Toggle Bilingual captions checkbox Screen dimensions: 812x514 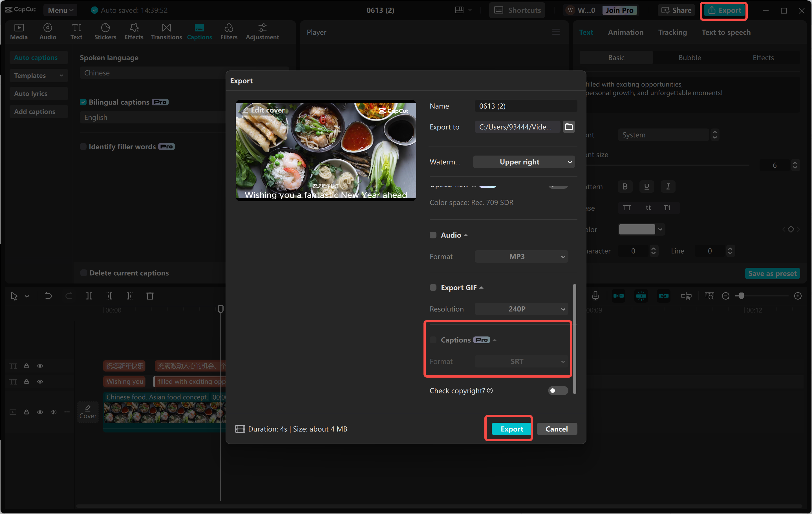click(x=83, y=102)
